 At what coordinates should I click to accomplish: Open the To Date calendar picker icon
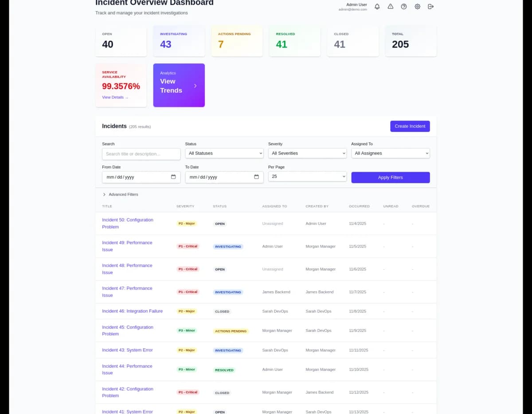(256, 177)
